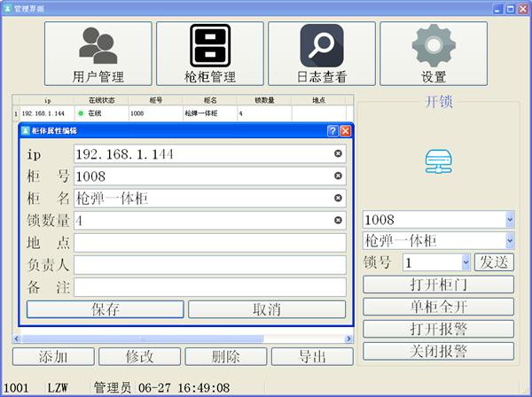
Task: Clear the 柜号 field with X icon
Action: 338,175
